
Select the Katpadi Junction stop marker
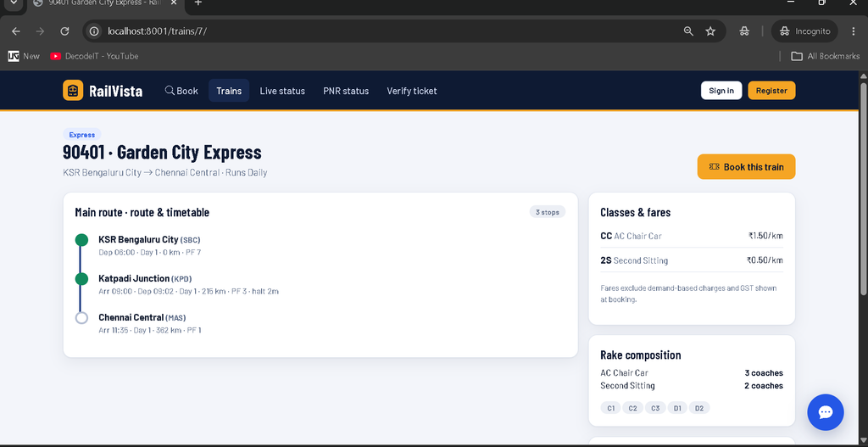pos(81,278)
